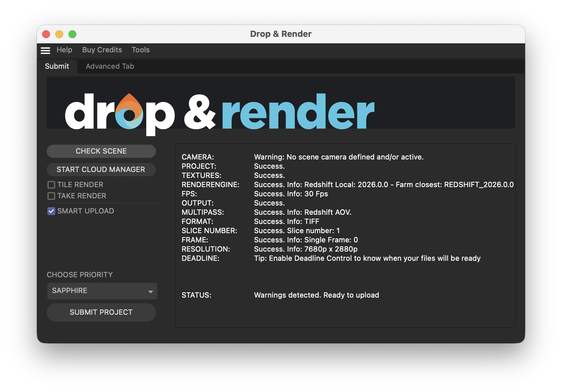Click the priority dropdown arrow
562x392 pixels.
[151, 291]
